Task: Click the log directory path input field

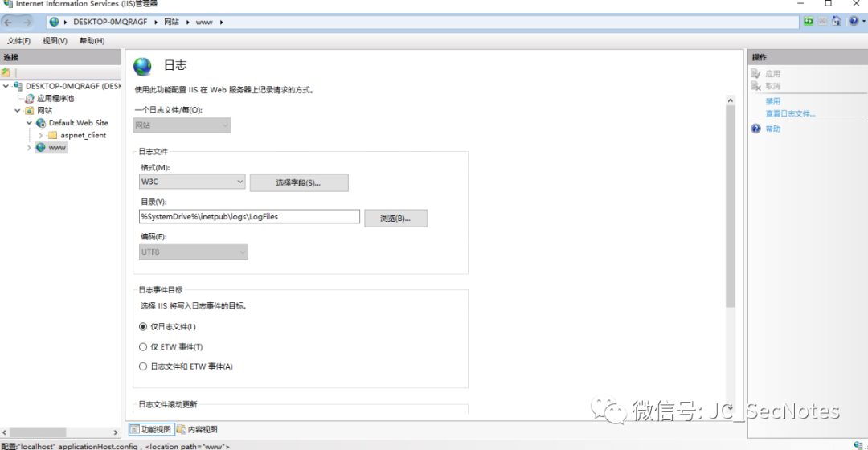Action: [x=249, y=216]
